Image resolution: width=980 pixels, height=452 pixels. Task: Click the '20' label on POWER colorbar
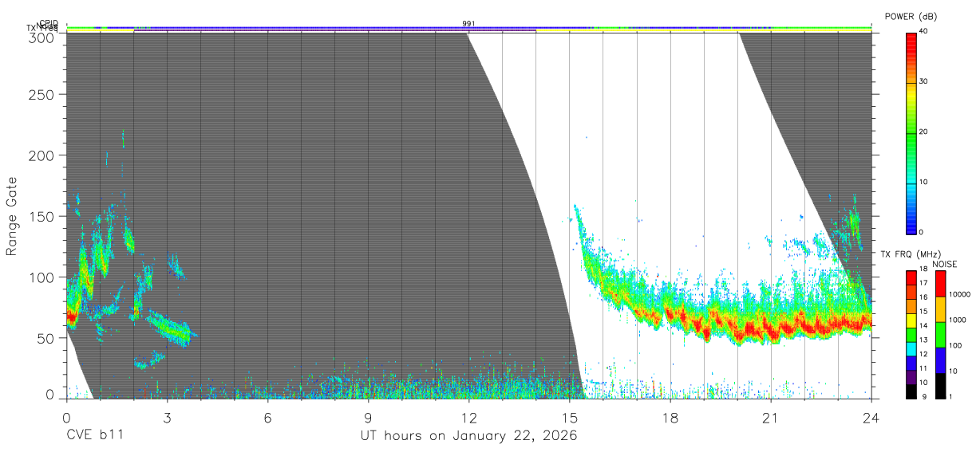point(923,132)
